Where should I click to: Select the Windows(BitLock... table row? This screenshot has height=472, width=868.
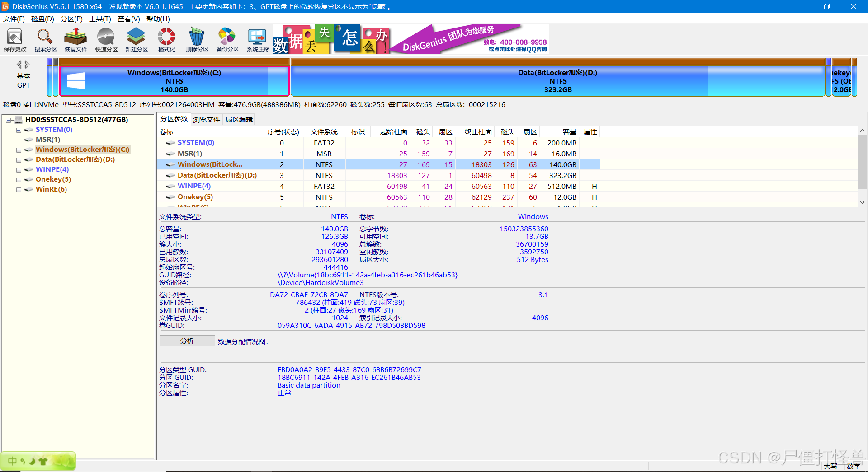[x=378, y=164]
